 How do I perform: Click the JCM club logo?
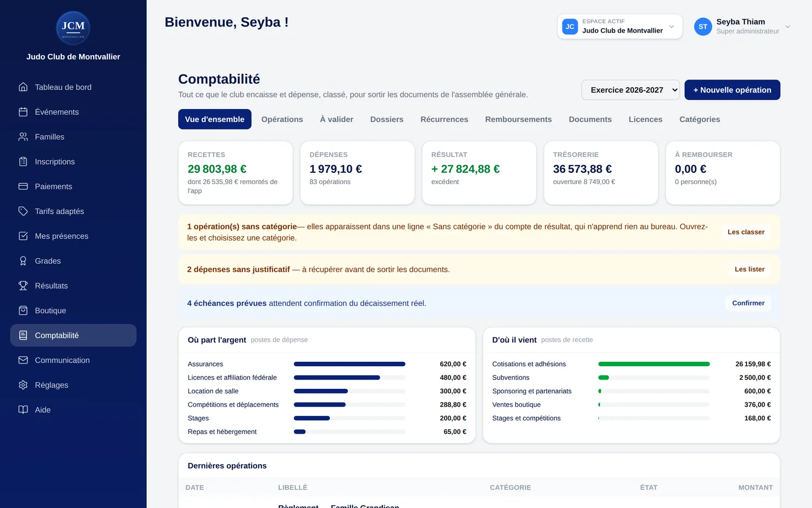click(x=73, y=28)
